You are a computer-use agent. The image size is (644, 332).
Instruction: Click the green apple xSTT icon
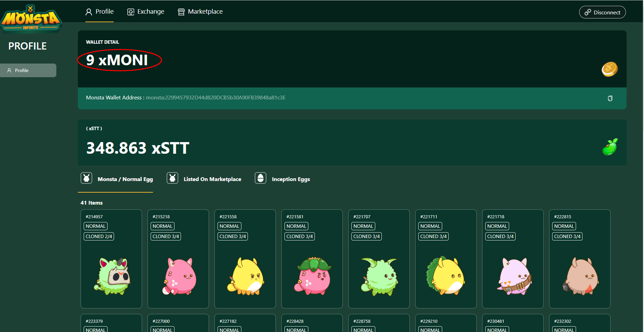tap(610, 147)
